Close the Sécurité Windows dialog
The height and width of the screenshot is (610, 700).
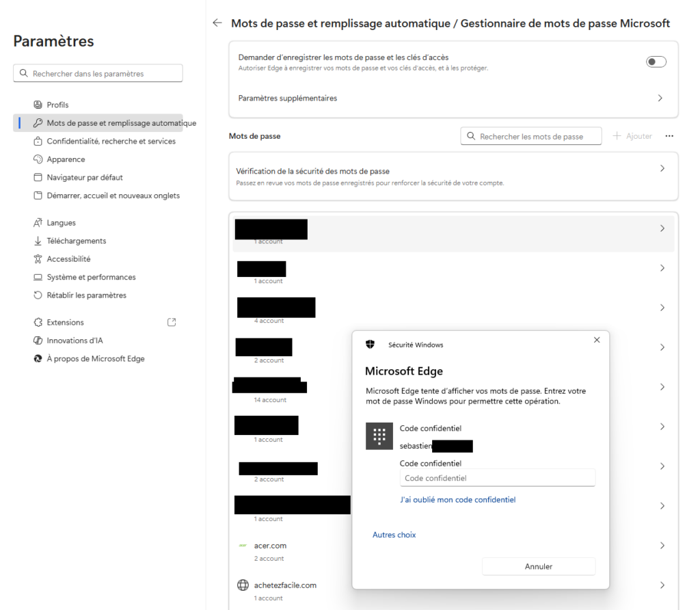click(x=597, y=340)
